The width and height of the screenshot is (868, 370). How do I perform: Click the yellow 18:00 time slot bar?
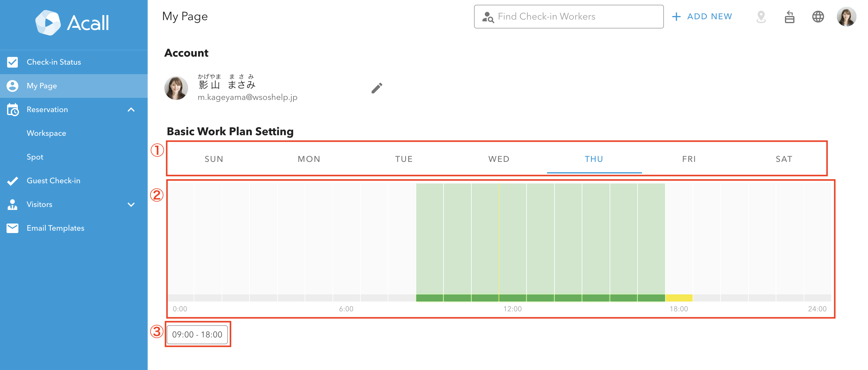pyautogui.click(x=679, y=298)
